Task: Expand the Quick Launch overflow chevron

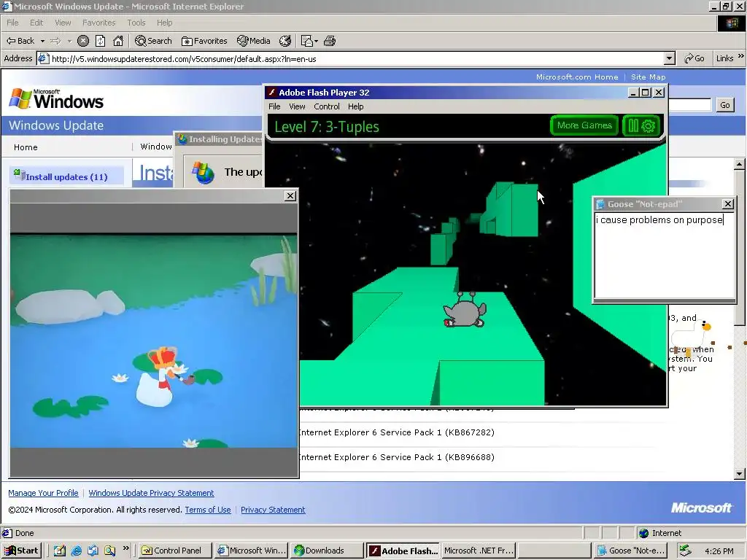Action: click(x=125, y=548)
